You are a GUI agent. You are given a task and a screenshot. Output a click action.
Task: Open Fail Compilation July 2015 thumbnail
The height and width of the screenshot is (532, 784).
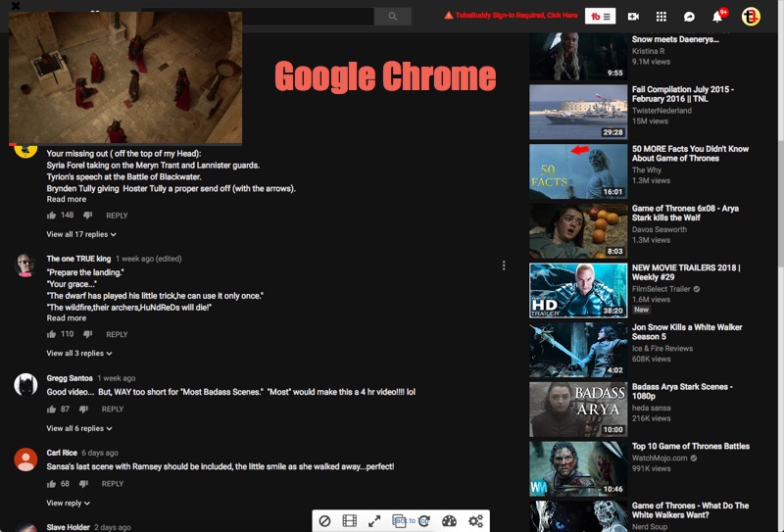(578, 112)
